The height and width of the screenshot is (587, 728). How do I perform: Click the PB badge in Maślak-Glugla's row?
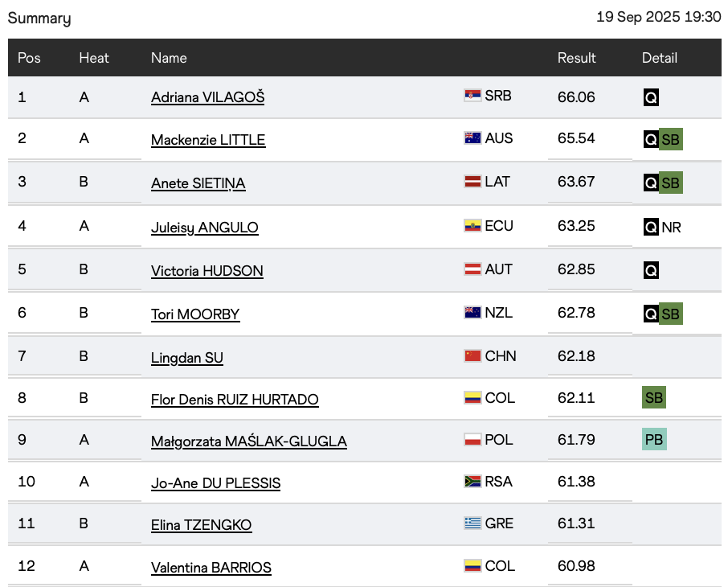coord(654,439)
